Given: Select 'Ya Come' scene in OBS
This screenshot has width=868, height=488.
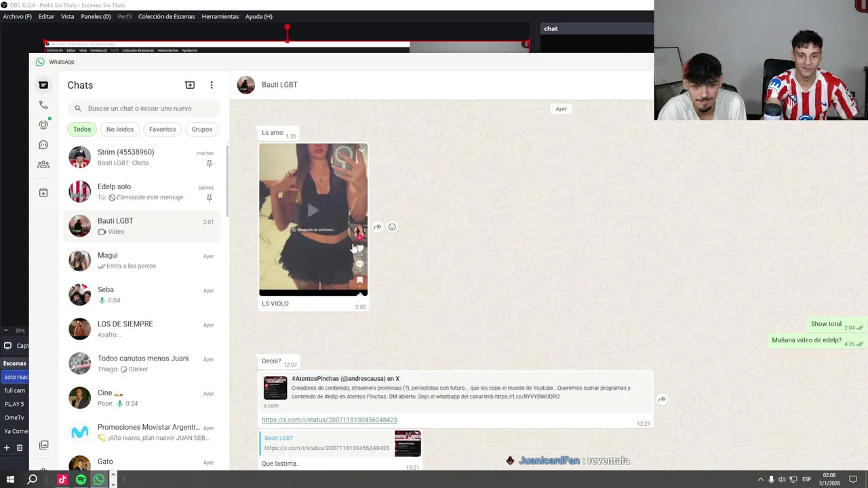Looking at the screenshot, I should pyautogui.click(x=15, y=431).
